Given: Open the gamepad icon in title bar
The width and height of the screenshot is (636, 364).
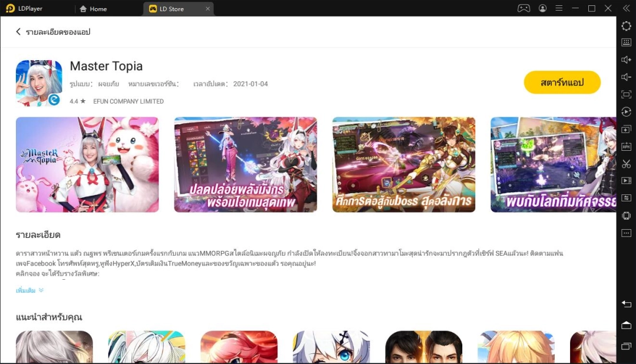Looking at the screenshot, I should (524, 8).
